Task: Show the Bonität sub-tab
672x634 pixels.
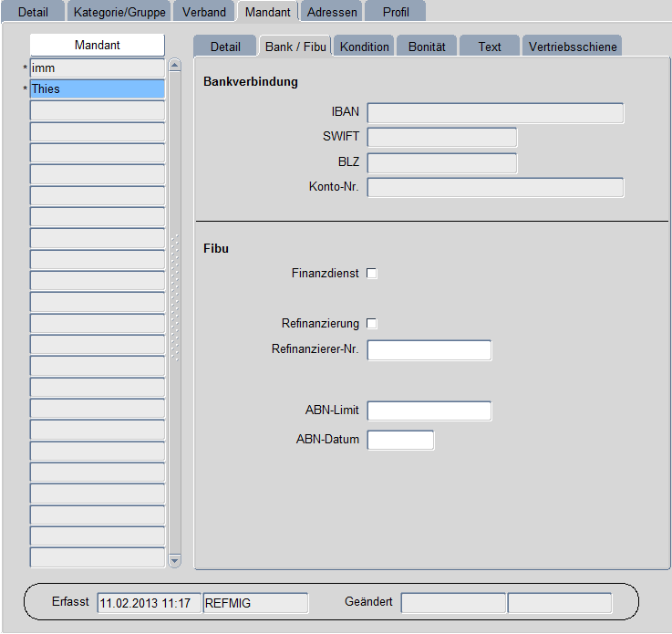Action: click(427, 47)
